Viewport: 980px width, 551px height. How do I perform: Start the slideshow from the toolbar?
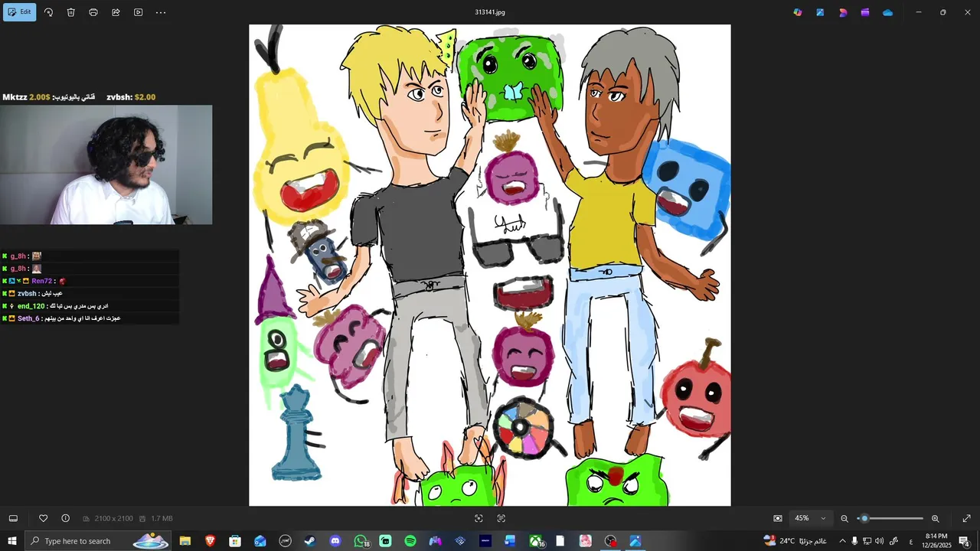[x=138, y=12]
